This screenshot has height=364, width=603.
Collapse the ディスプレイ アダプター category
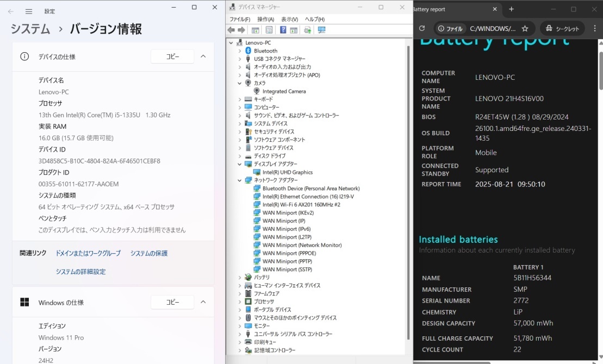(x=240, y=164)
